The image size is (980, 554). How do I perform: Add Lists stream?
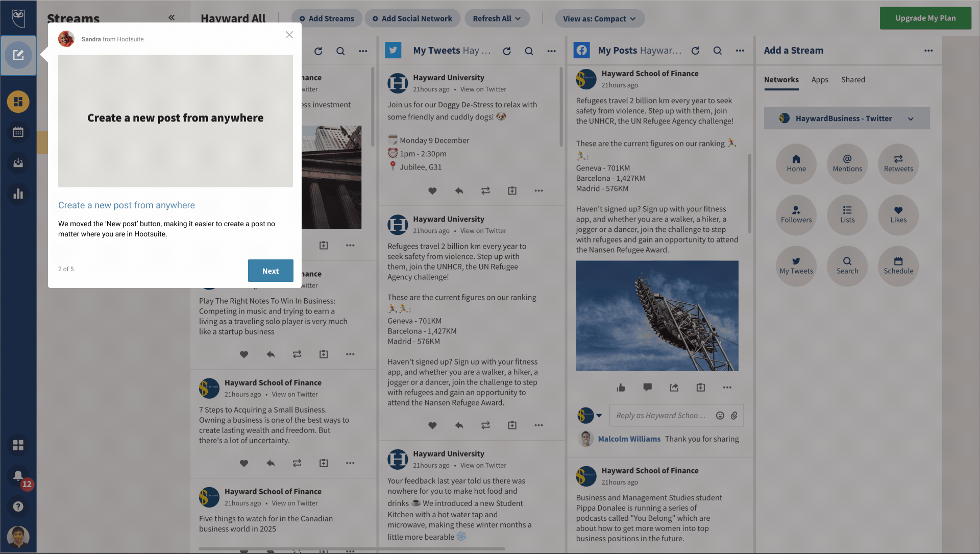tap(847, 215)
